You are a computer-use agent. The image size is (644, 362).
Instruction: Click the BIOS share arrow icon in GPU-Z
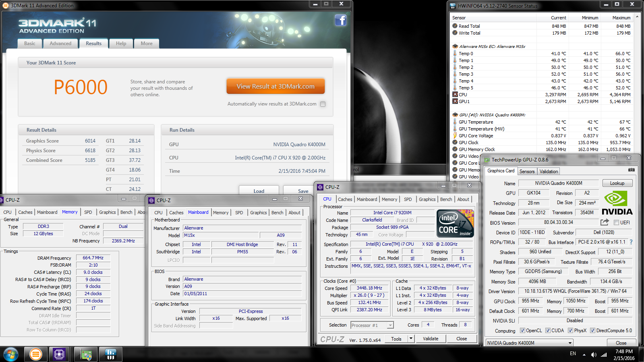tap(605, 222)
